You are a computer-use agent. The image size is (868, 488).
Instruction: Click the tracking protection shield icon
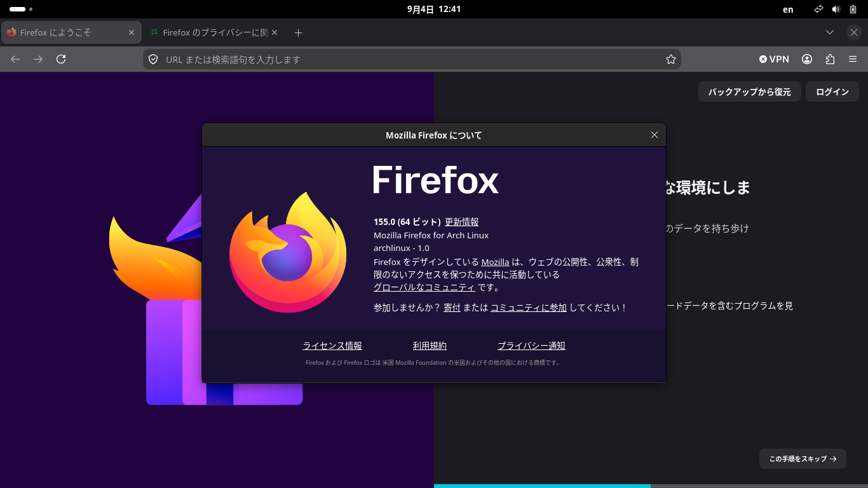(153, 59)
